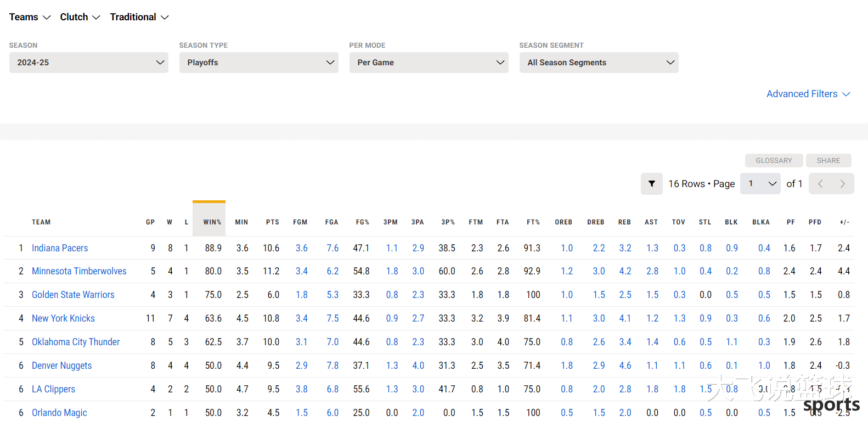Sort table by WIN% column header
Screen dimensions: 868x422
click(212, 222)
